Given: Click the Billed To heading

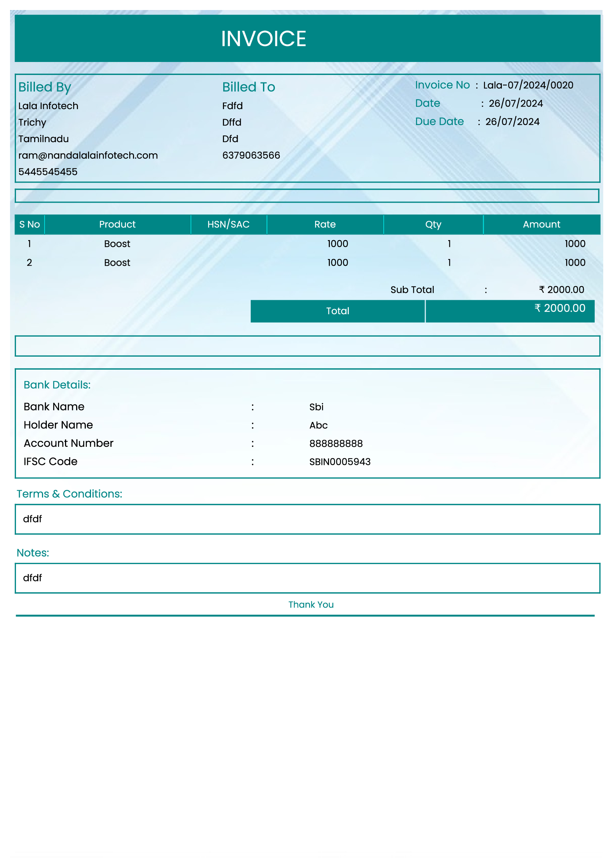Looking at the screenshot, I should 248,87.
